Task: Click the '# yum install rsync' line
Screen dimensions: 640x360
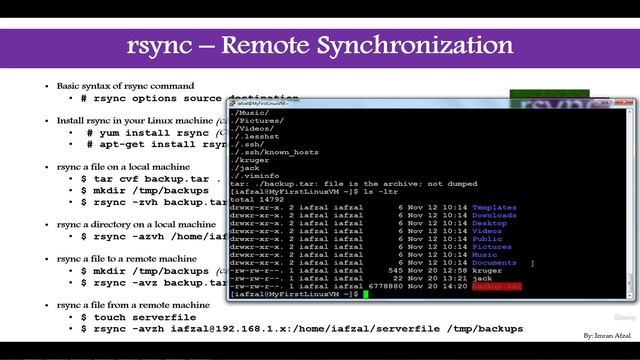Action: [148, 133]
